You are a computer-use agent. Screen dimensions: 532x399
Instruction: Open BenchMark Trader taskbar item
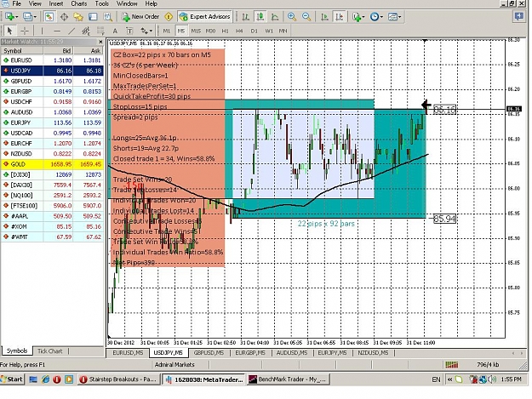click(288, 379)
